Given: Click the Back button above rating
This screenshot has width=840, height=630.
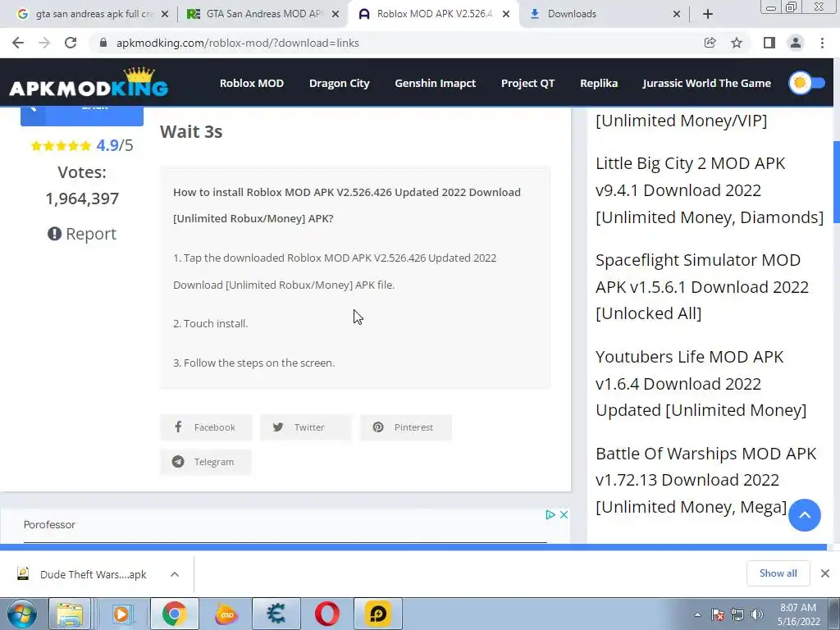Looking at the screenshot, I should pos(82,115).
